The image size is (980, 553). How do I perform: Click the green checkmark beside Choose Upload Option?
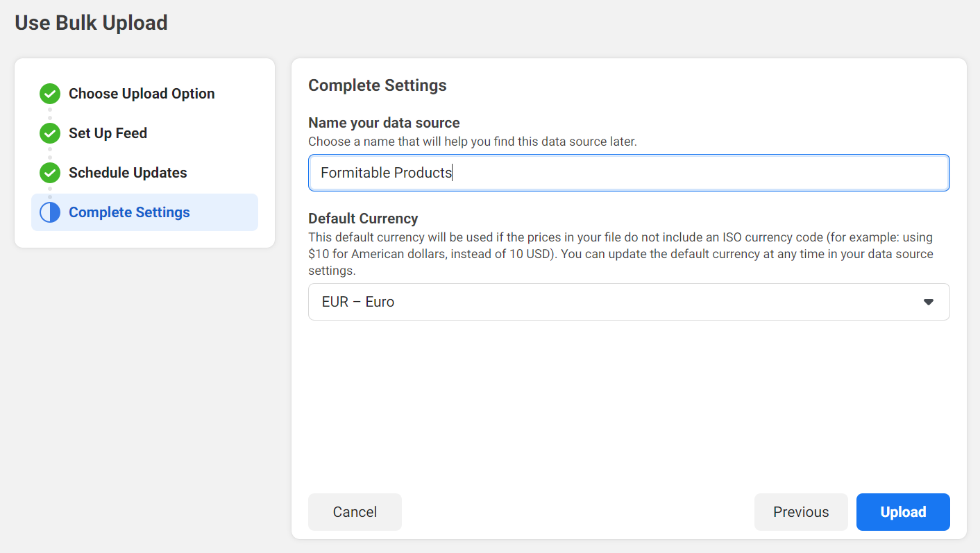click(50, 94)
